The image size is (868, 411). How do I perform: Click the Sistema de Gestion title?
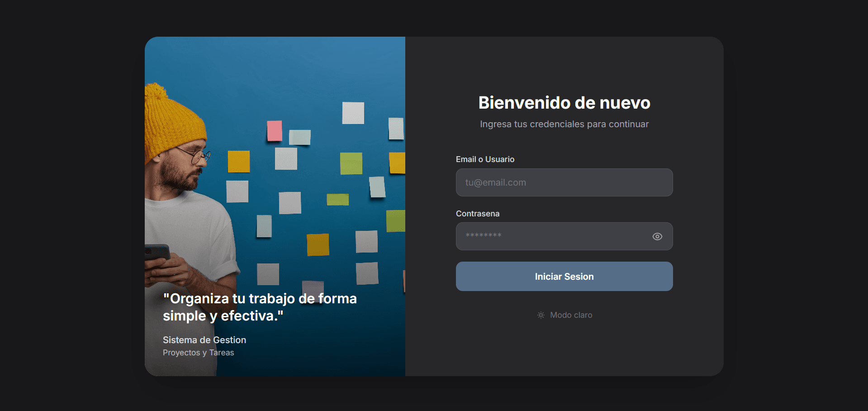click(204, 340)
